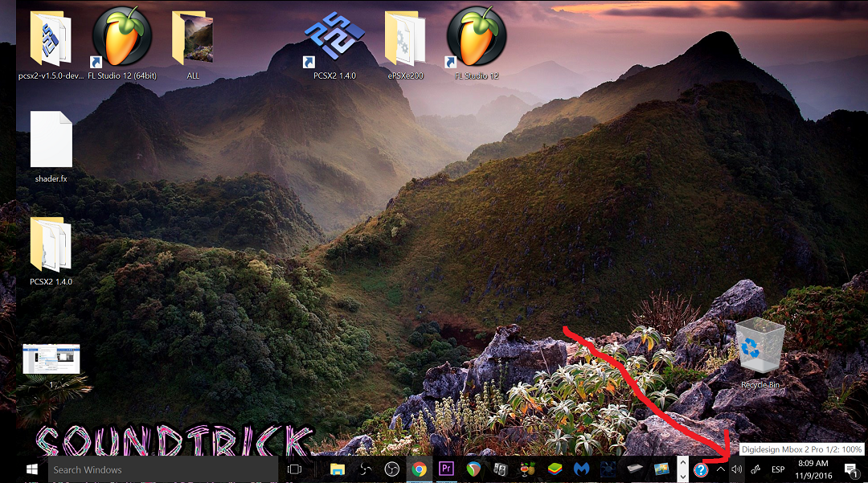Switch the ESP input language
Image resolution: width=868 pixels, height=483 pixels.
point(778,469)
